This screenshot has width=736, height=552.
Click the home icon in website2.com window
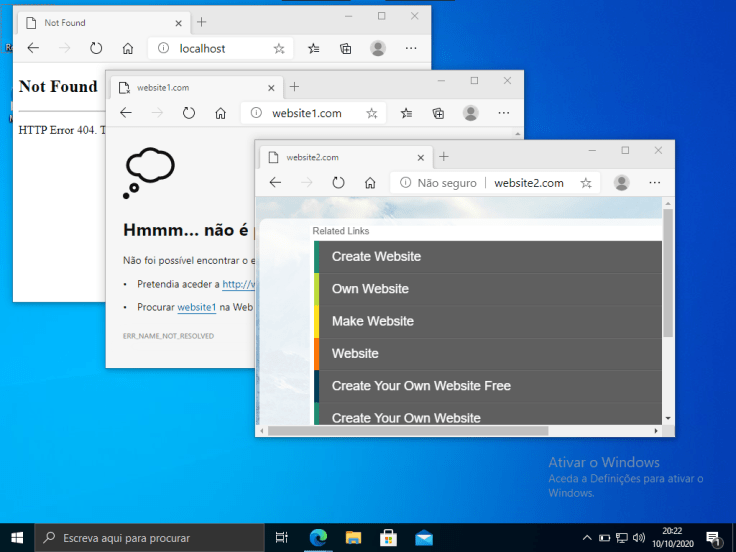[x=370, y=183]
